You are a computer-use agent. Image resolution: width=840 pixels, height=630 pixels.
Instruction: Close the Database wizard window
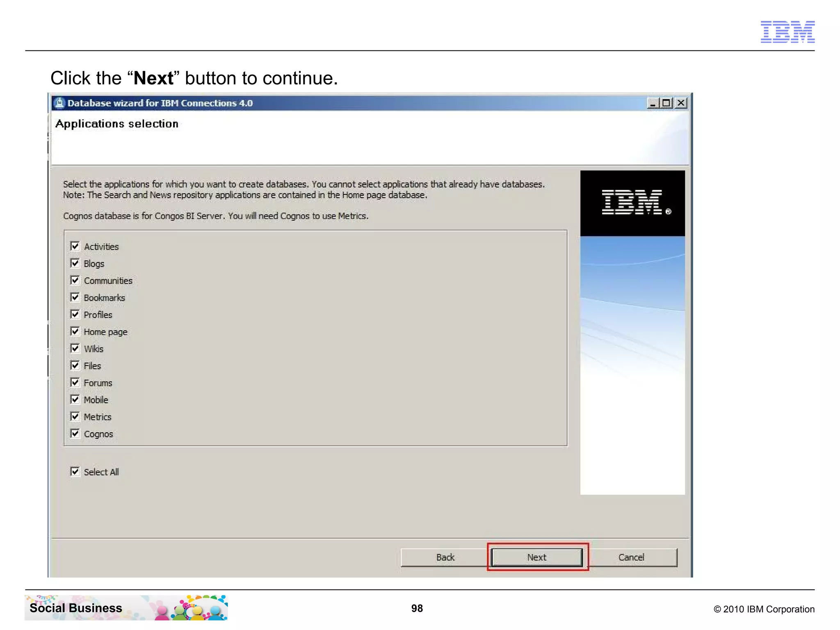pos(681,103)
